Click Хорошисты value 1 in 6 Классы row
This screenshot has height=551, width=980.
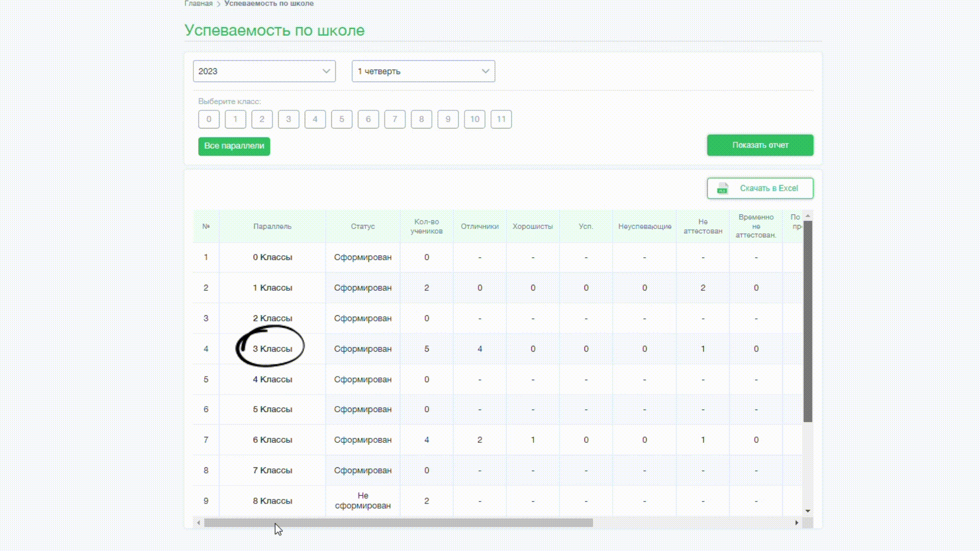point(533,440)
